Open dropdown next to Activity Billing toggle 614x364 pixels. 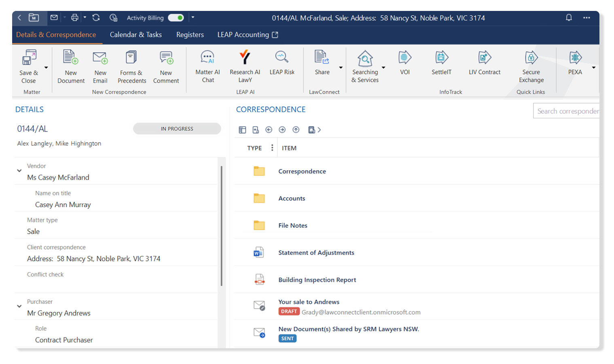pos(193,17)
